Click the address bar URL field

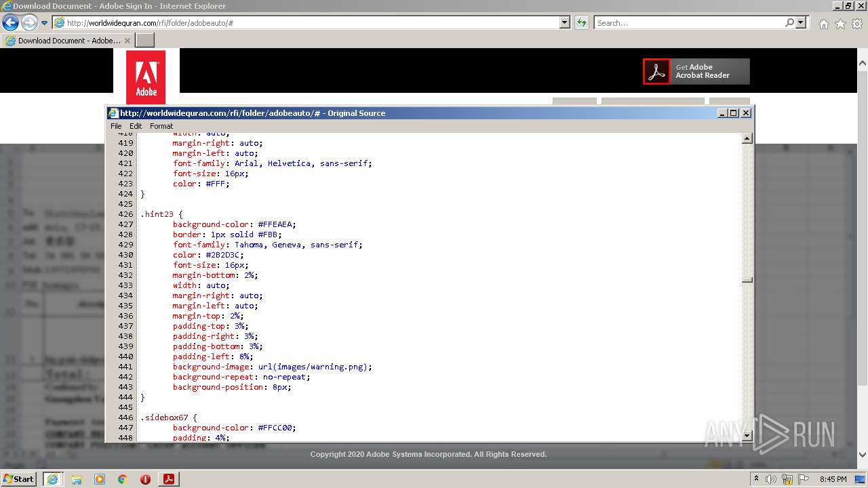pyautogui.click(x=306, y=22)
